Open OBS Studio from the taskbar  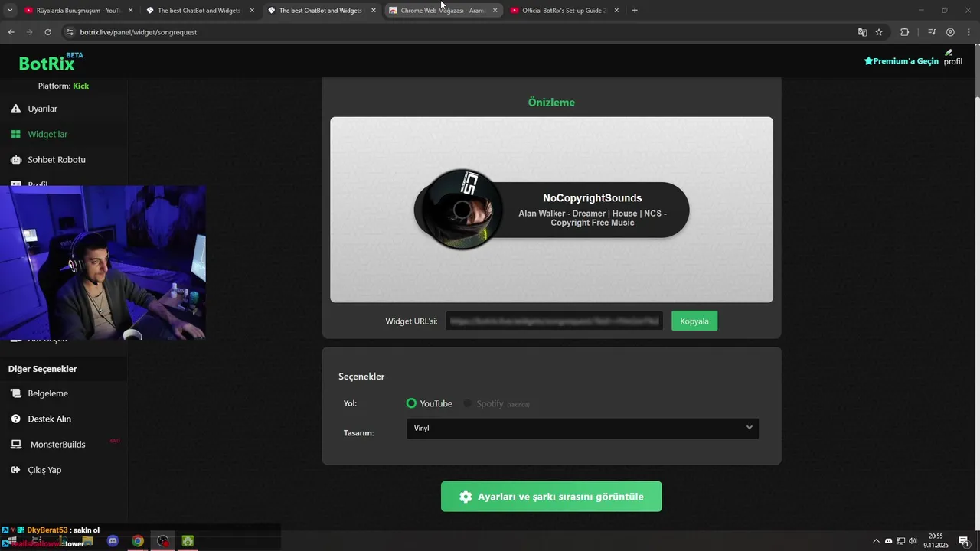(x=162, y=541)
